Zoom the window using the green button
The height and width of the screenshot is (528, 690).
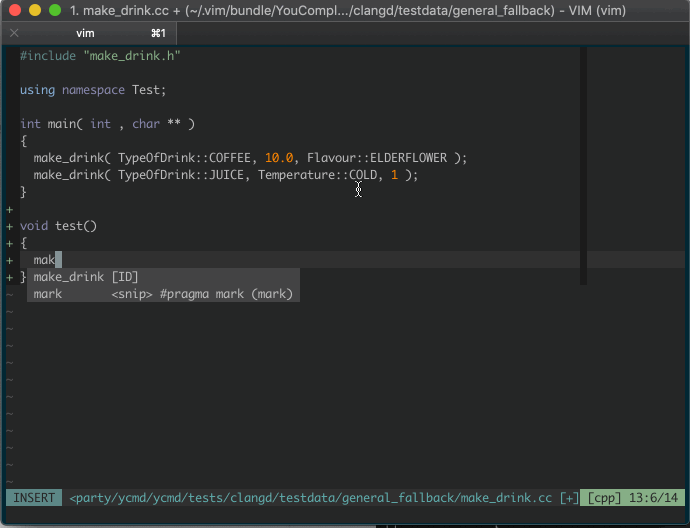55,10
